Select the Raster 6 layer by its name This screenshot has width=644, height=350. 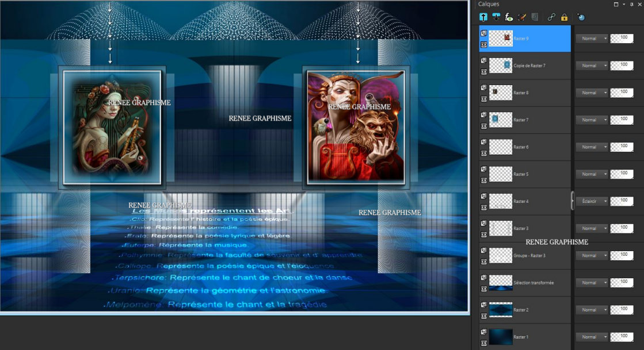tap(521, 147)
